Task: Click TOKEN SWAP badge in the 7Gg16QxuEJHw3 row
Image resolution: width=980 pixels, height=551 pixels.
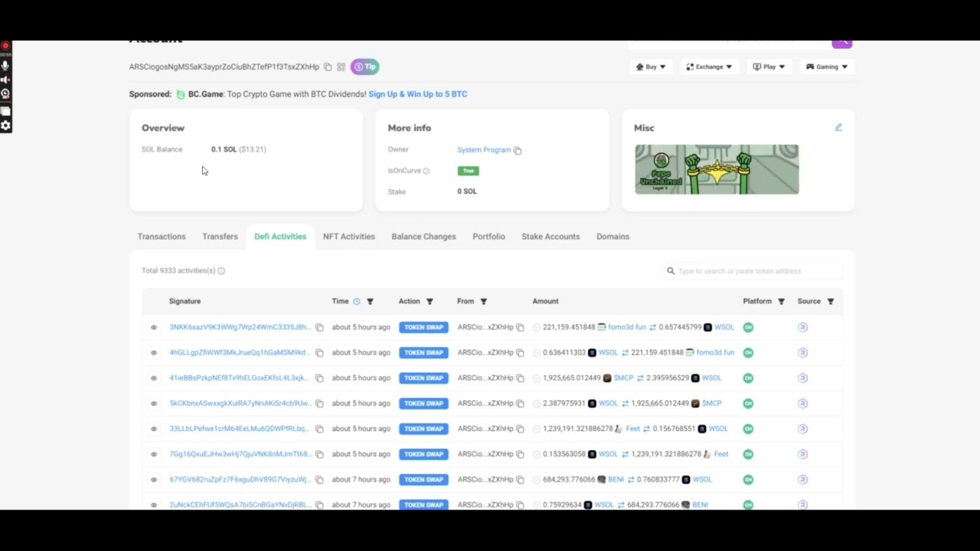Action: 423,455
